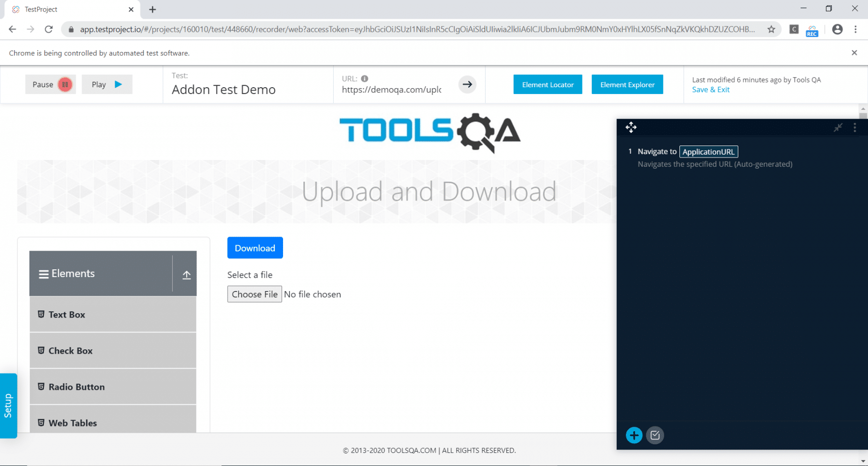Viewport: 868px width, 466px height.
Task: Click the recorder panel move handle
Action: [631, 127]
